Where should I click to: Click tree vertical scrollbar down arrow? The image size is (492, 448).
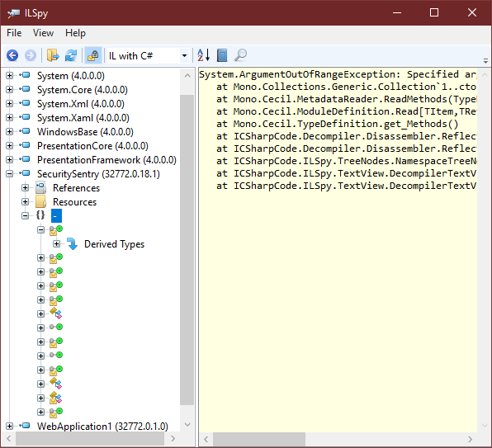(187, 425)
